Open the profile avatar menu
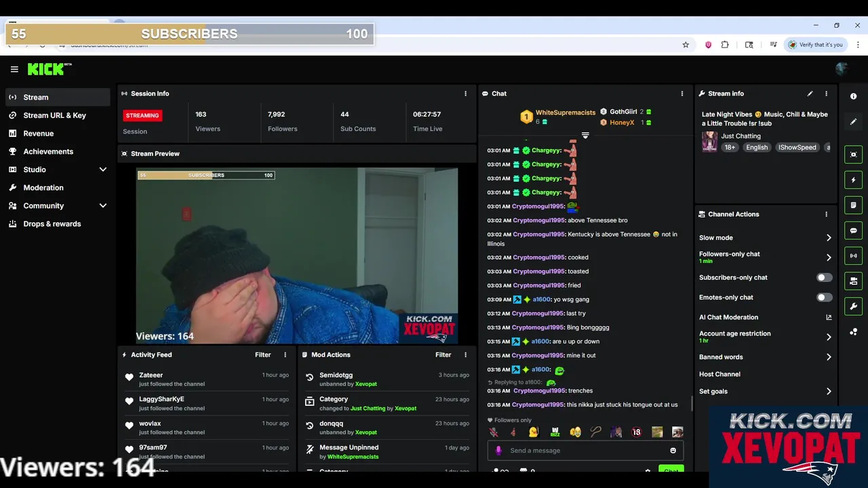This screenshot has width=868, height=488. 842,68
